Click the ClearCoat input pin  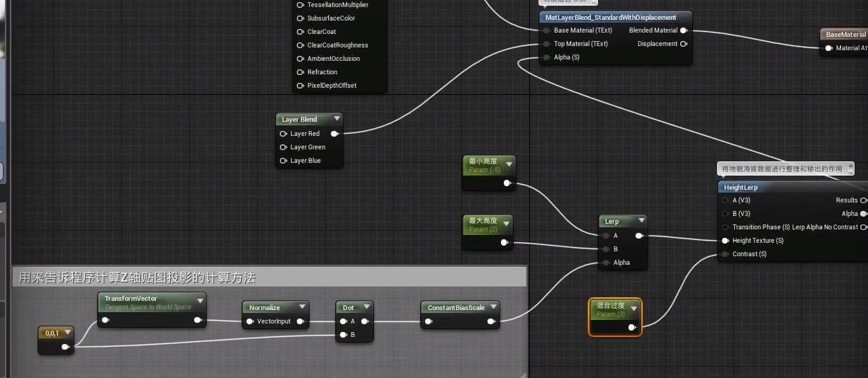[300, 32]
